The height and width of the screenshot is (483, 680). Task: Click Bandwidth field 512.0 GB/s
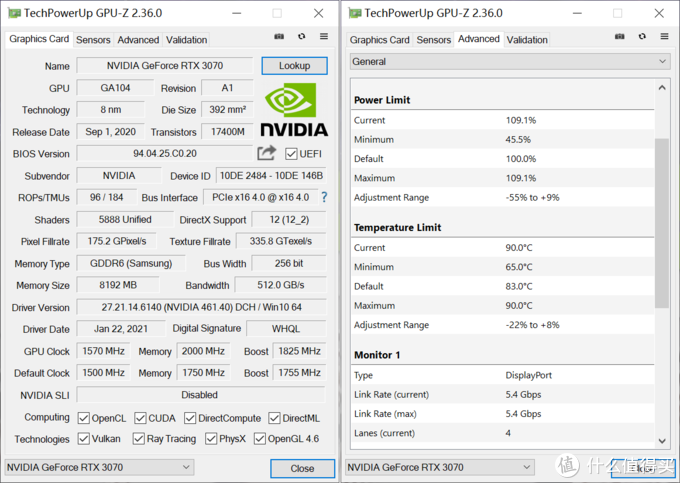click(281, 285)
